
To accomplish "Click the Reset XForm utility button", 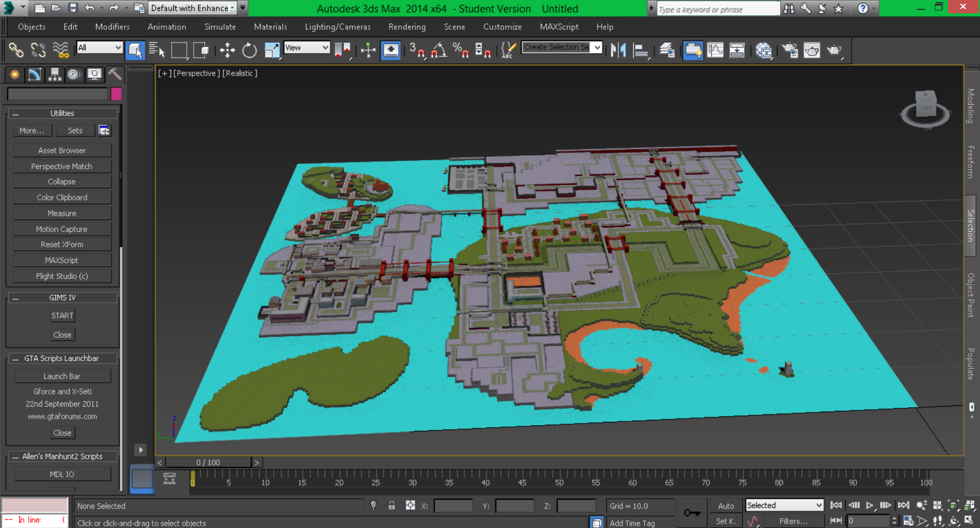I will point(62,245).
